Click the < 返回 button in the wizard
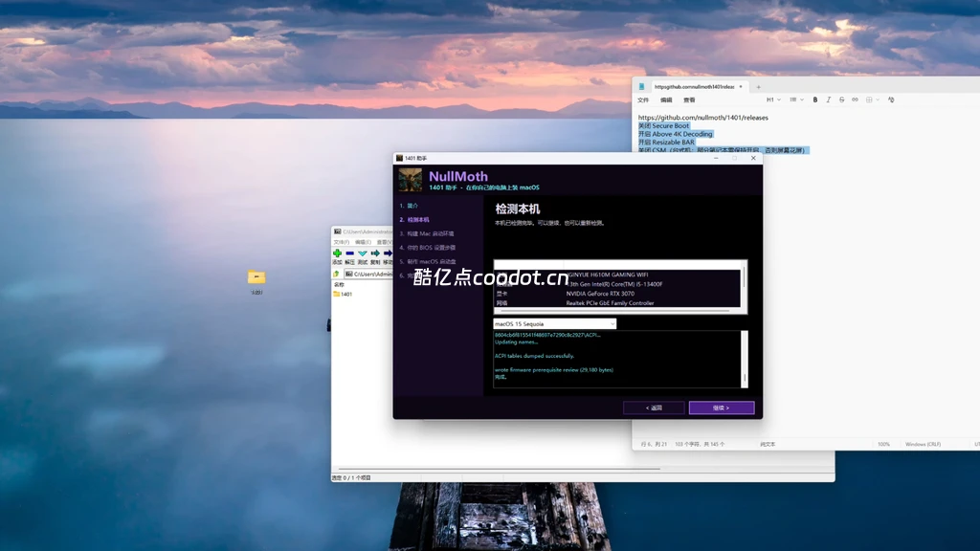The height and width of the screenshot is (551, 980). [654, 408]
